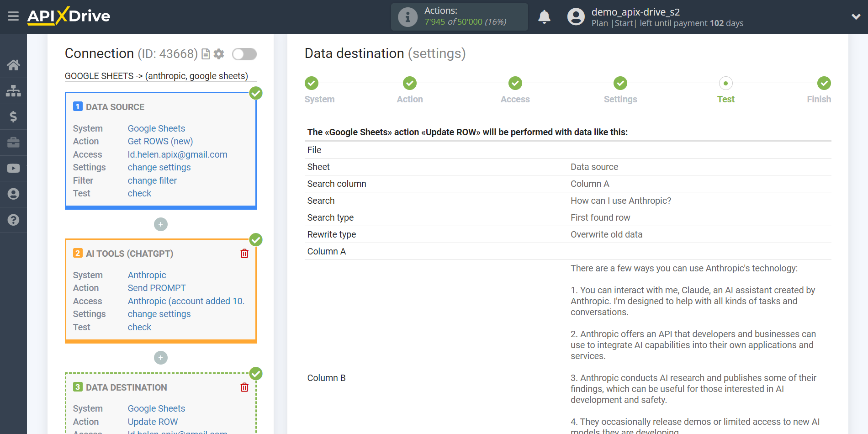Click the Data Destination block title
This screenshot has height=434, width=868.
pyautogui.click(x=127, y=387)
